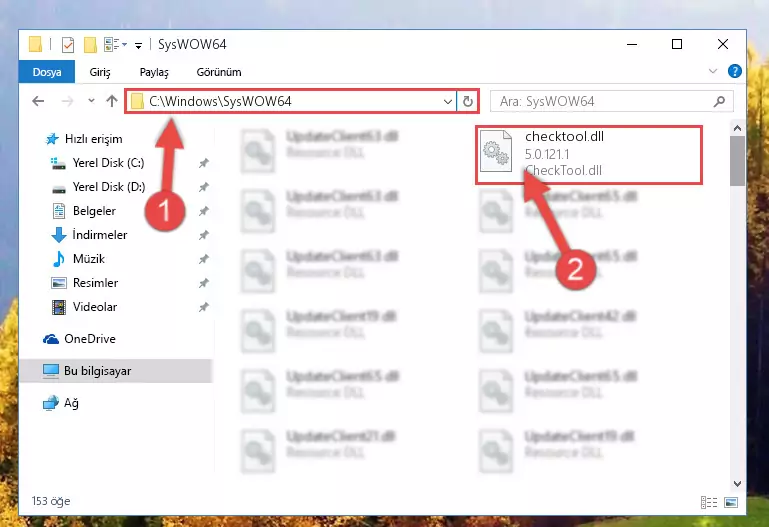Open İndirmeler folder in sidebar

(100, 235)
